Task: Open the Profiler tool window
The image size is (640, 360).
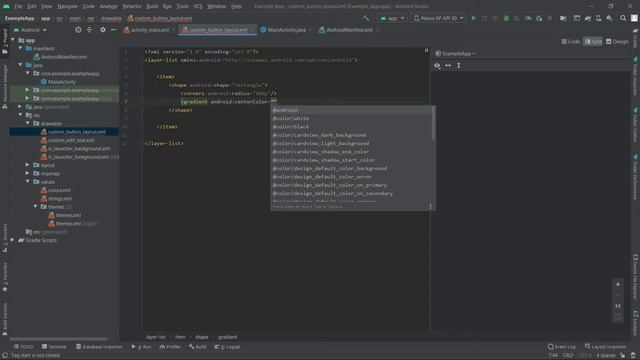Action: 170,347
